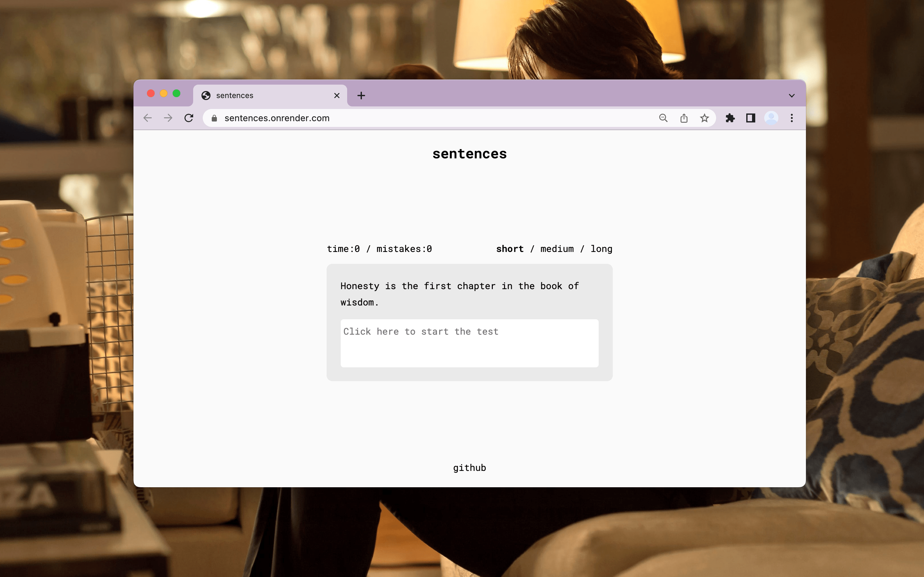Click the reload page icon
Image resolution: width=924 pixels, height=577 pixels.
pos(189,118)
